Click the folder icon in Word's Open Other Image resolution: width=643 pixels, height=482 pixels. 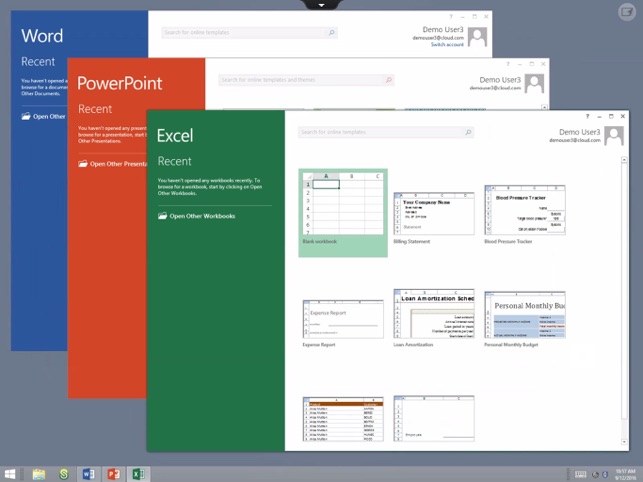tap(26, 116)
